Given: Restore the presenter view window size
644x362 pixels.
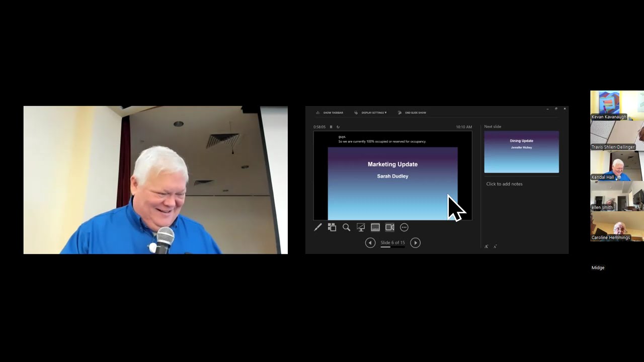Looking at the screenshot, I should pos(556,109).
